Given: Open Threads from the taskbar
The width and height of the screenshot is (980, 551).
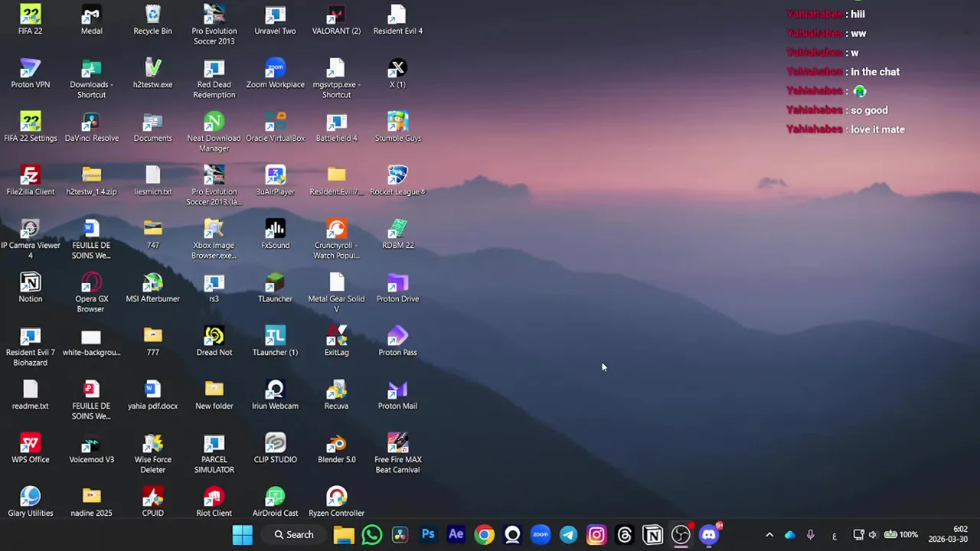Looking at the screenshot, I should point(625,535).
